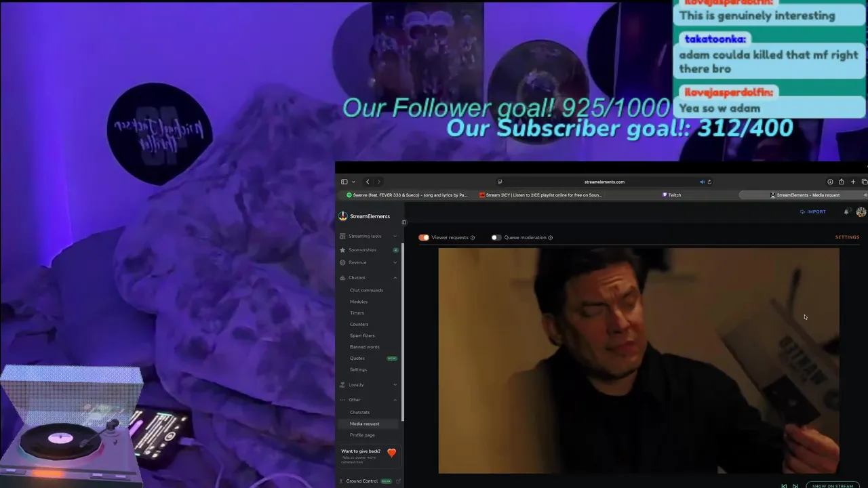
Task: Open the Profile page item
Action: click(362, 435)
